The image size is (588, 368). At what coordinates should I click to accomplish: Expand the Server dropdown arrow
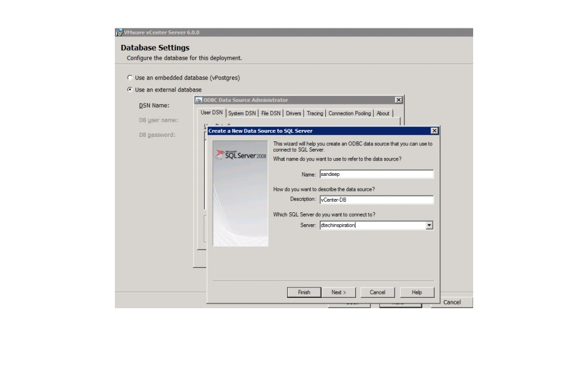click(x=430, y=225)
